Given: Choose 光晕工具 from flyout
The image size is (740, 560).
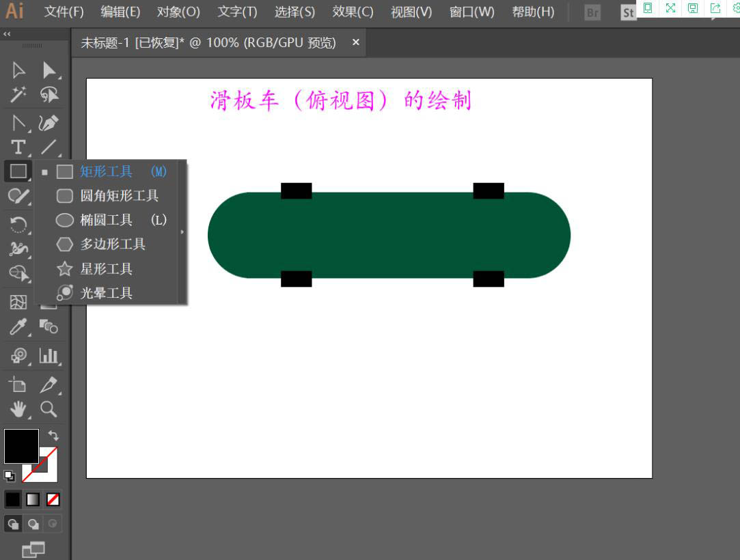Looking at the screenshot, I should (x=112, y=293).
